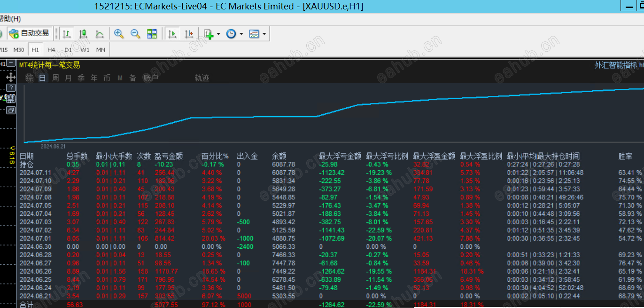The image size is (644, 308).
Task: Switch to the 备 notes tab
Action: click(x=132, y=78)
